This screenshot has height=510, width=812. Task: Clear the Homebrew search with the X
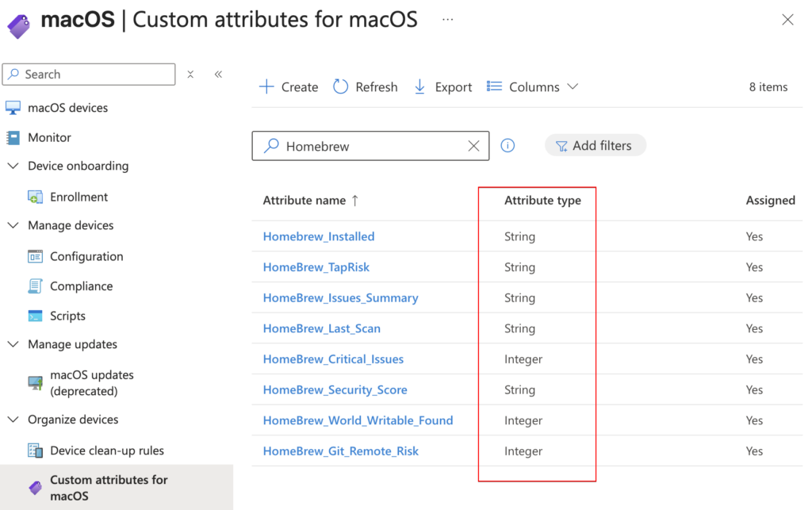(473, 146)
